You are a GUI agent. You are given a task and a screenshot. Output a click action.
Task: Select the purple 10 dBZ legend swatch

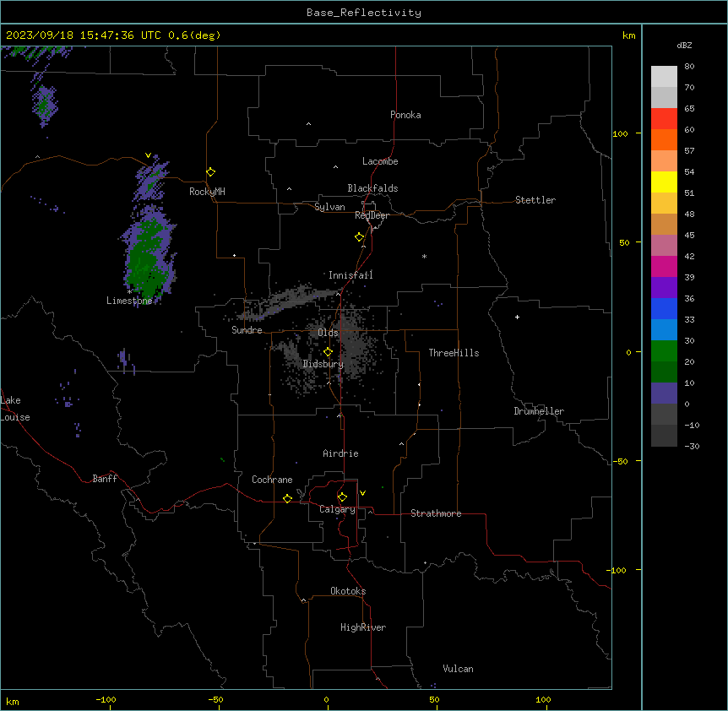(x=664, y=393)
